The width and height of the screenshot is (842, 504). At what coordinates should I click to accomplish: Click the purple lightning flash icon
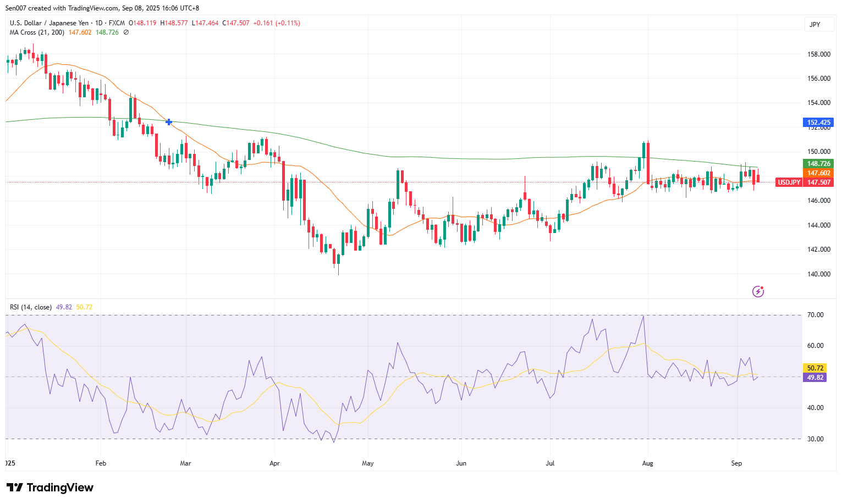(x=758, y=291)
